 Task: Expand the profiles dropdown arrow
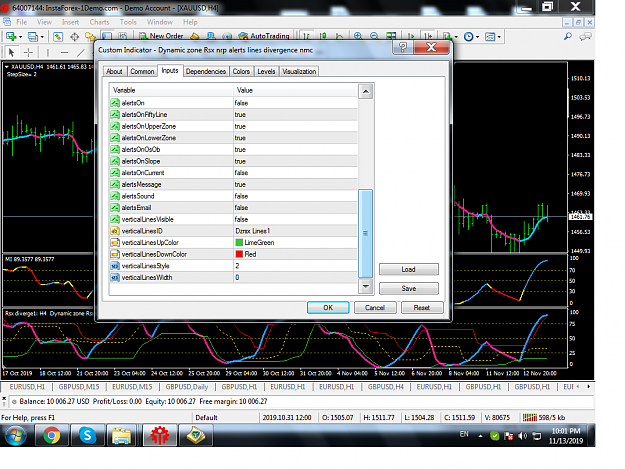tap(42, 37)
